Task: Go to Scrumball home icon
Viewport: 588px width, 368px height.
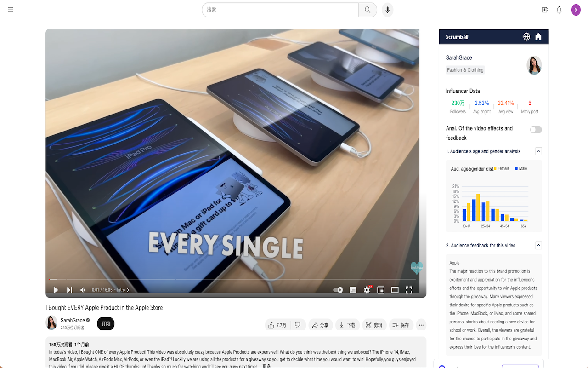Action: click(x=538, y=37)
